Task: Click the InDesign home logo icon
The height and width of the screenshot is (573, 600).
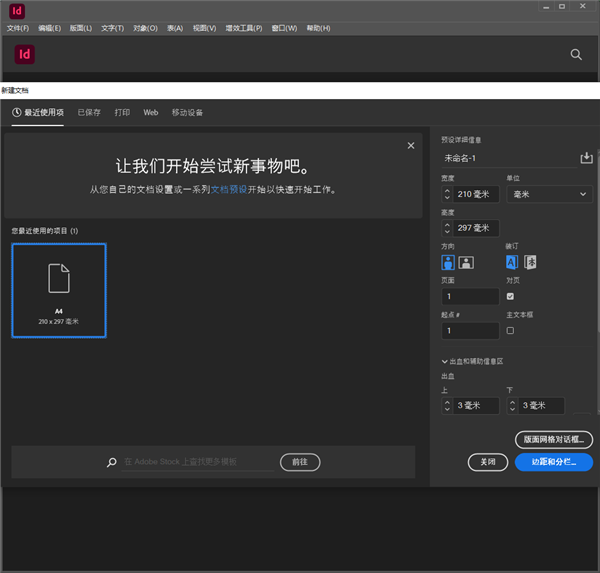Action: (25, 55)
